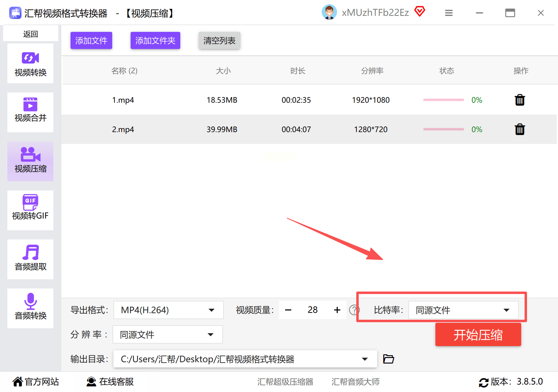Viewport: 558px width, 392px height.
Task: Open the 分辨率 resolution dropdown
Action: [x=167, y=334]
